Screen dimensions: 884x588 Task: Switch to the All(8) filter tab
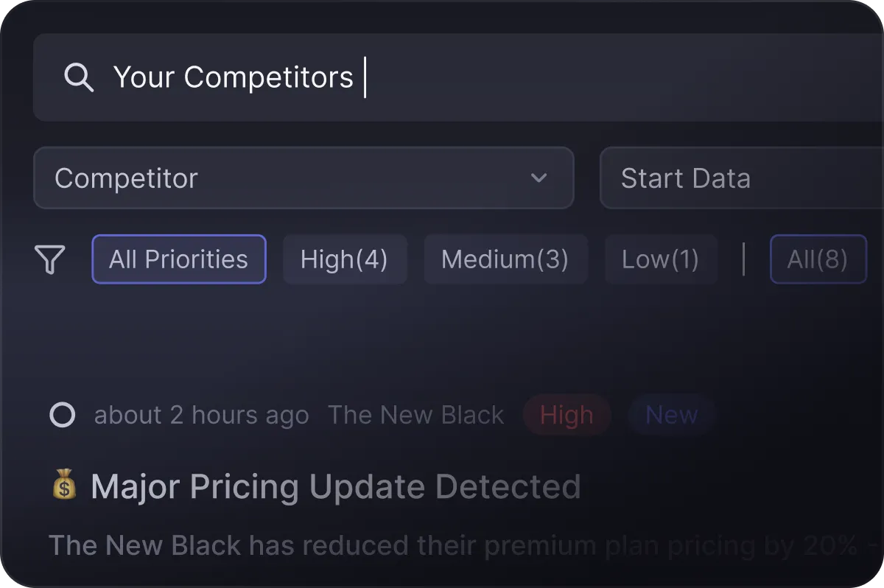pyautogui.click(x=818, y=259)
